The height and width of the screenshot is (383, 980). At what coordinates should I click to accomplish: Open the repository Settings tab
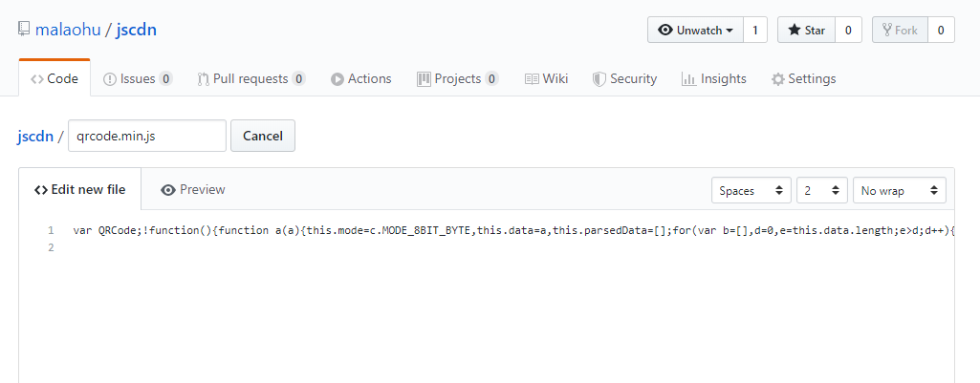click(x=803, y=78)
